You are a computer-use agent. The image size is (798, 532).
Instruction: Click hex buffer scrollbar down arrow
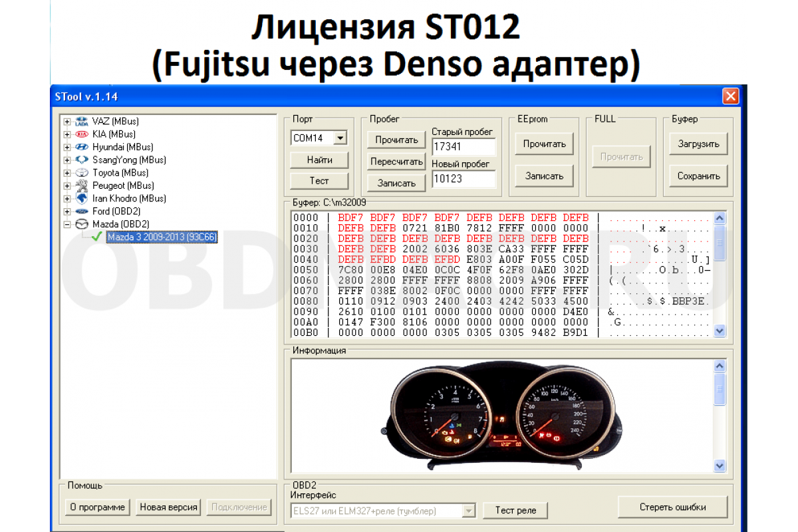point(720,331)
